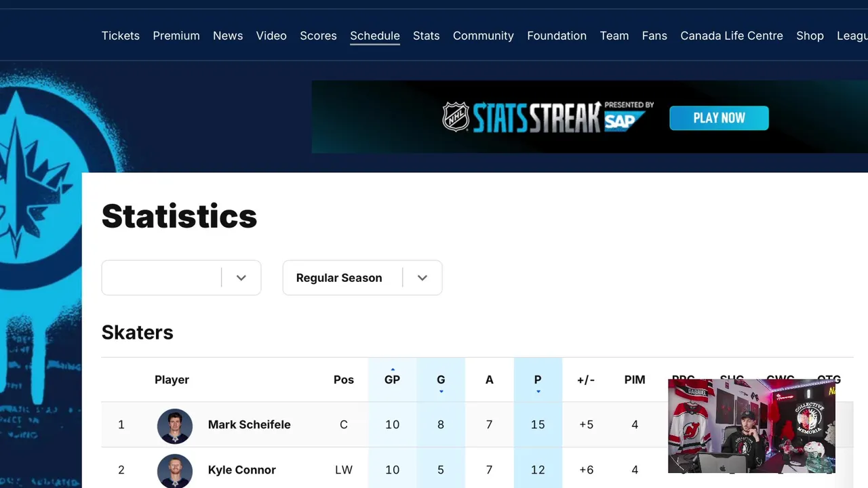Open Mark Scheifele's player headshot
The image size is (868, 488).
tap(175, 426)
